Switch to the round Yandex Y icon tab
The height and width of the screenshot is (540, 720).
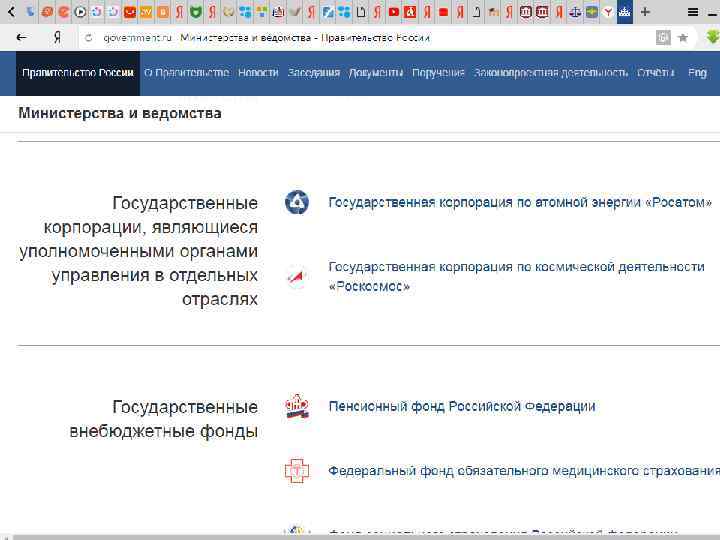(x=608, y=12)
